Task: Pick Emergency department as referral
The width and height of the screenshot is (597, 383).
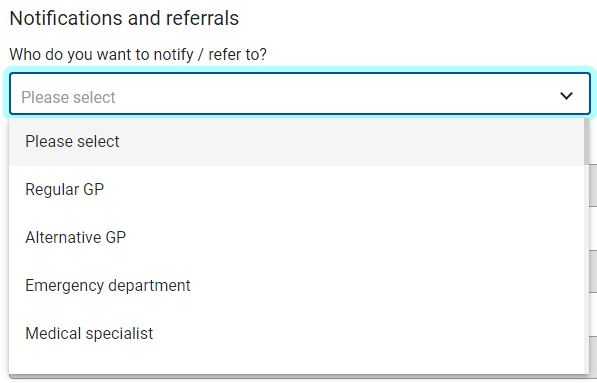Action: (x=296, y=286)
